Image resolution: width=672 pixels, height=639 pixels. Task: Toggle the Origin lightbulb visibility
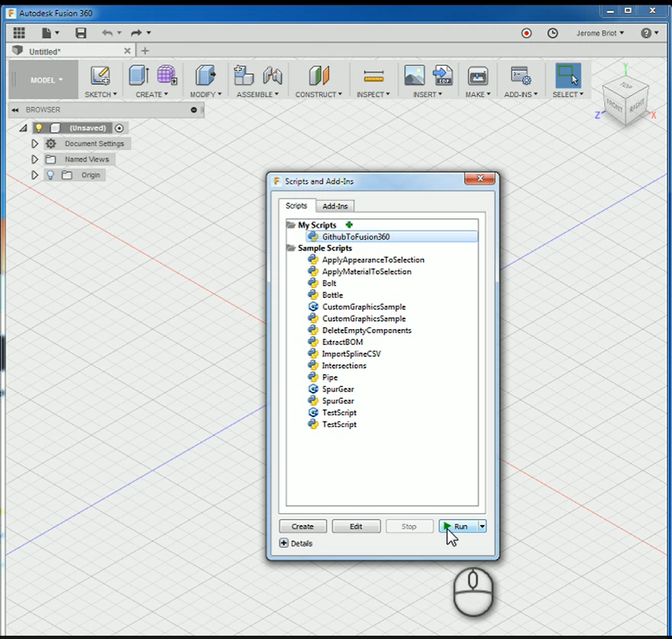coord(50,175)
